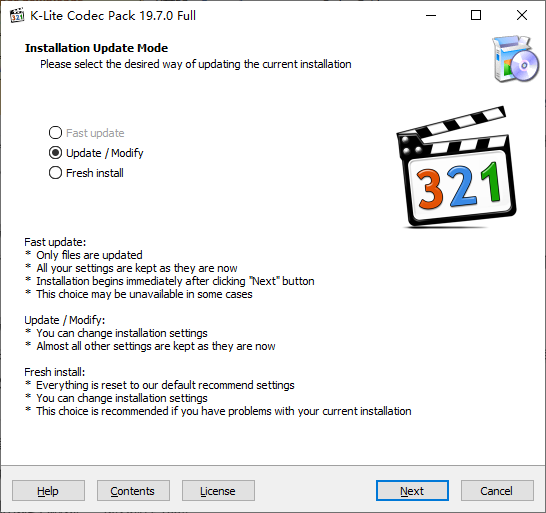Click the text 'Only files are updated'
546x513 pixels.
pos(89,255)
